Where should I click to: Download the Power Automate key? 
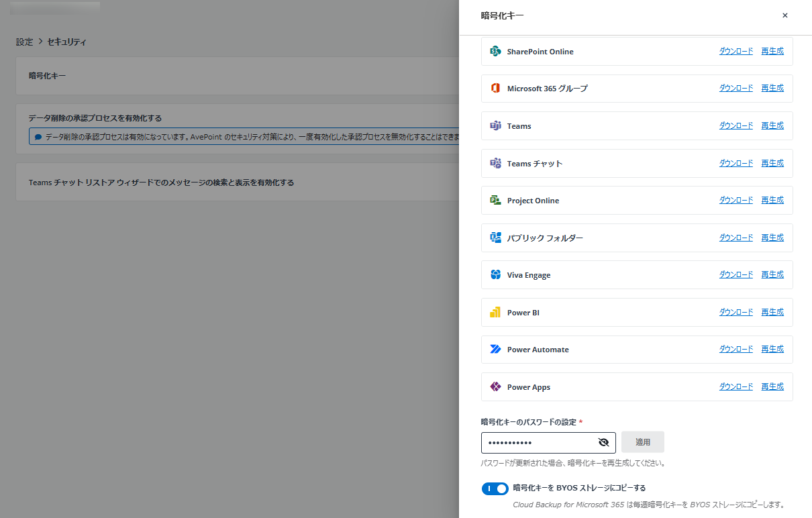736,349
